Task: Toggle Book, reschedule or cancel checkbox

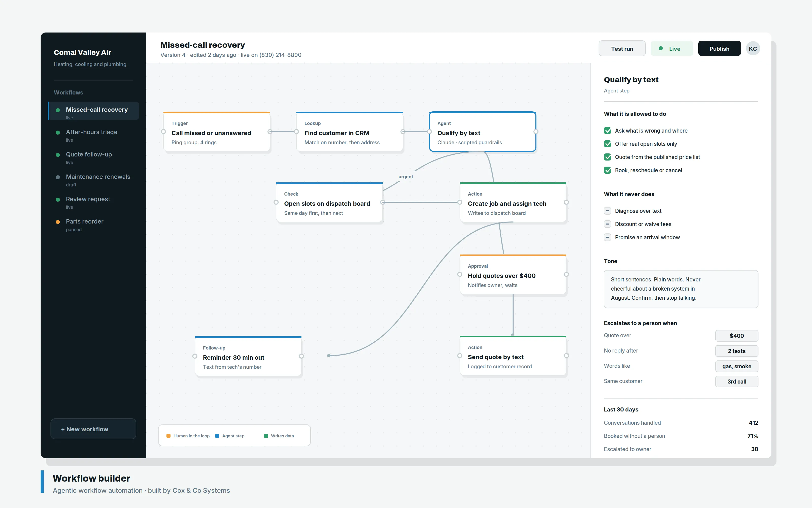Action: [x=607, y=170]
